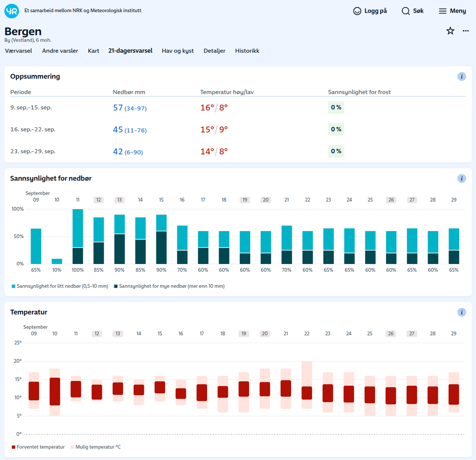Viewport: 476px width, 460px height.
Task: Click the Mulig temperatur legend swatch
Action: (72, 447)
